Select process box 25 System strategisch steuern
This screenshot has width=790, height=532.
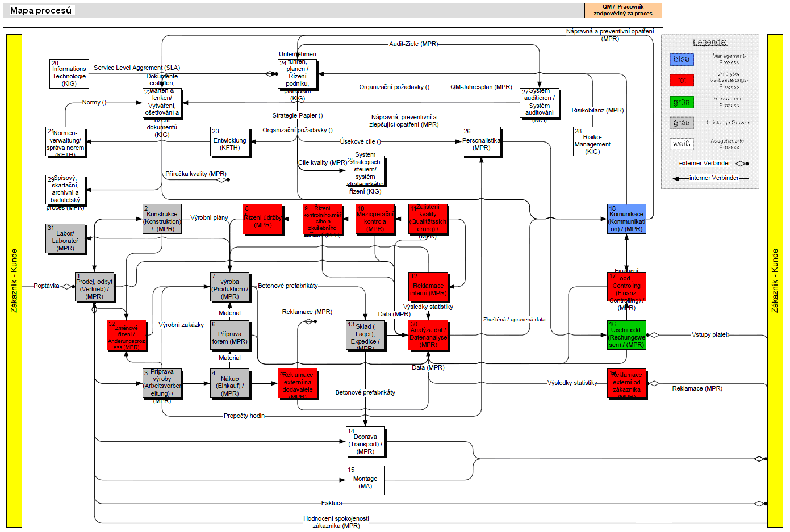coord(365,170)
